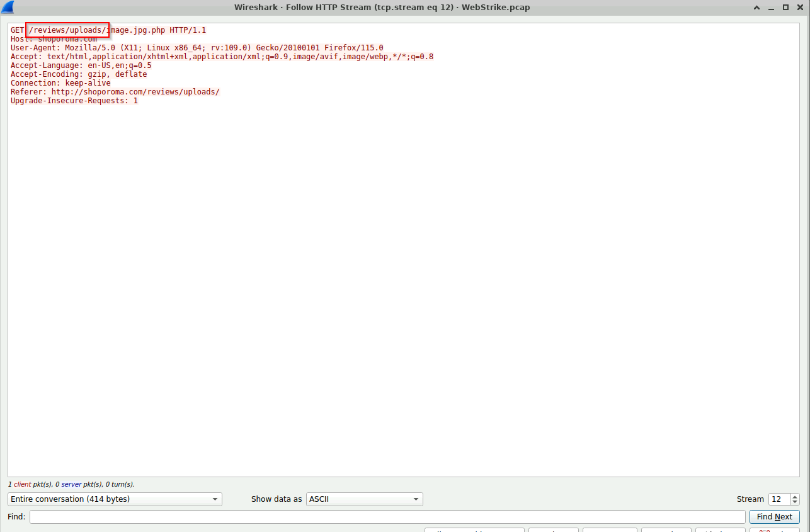Image resolution: width=810 pixels, height=532 pixels.
Task: Close the Follow HTTP Stream dialog
Action: point(799,7)
